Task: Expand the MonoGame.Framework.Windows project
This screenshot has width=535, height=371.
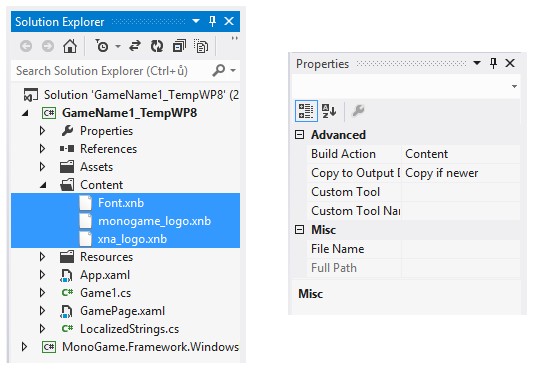Action: click(x=24, y=347)
